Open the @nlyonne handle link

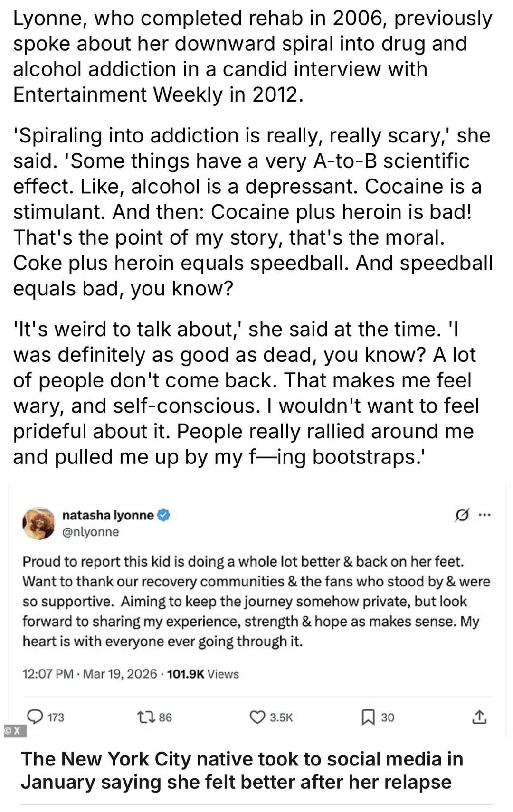[x=91, y=532]
